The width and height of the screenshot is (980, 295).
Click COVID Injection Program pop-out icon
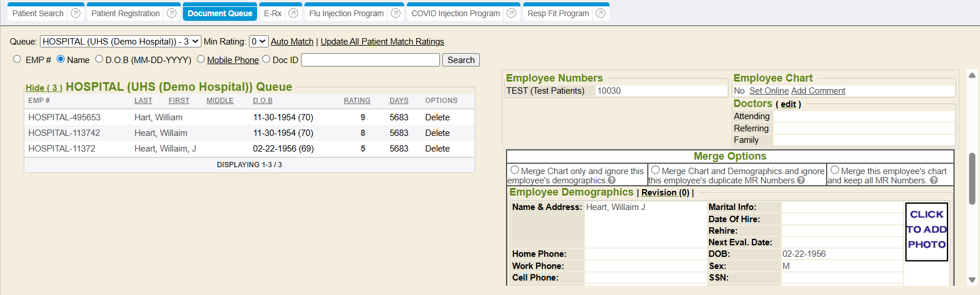tap(512, 13)
